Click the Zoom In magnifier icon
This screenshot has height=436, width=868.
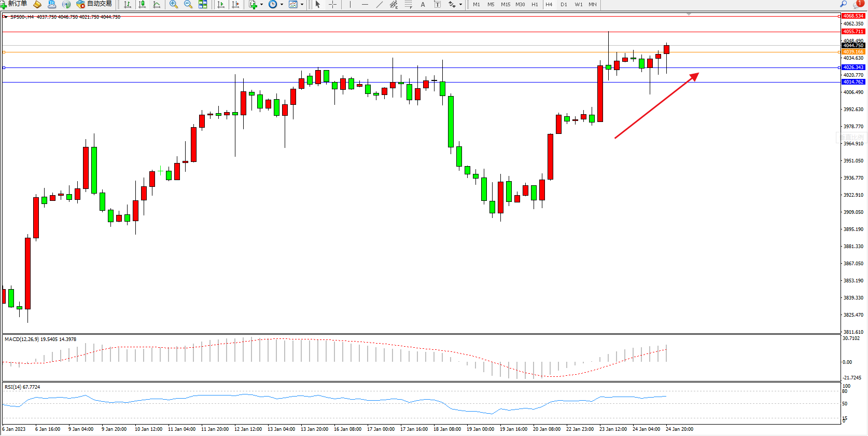pyautogui.click(x=174, y=4)
